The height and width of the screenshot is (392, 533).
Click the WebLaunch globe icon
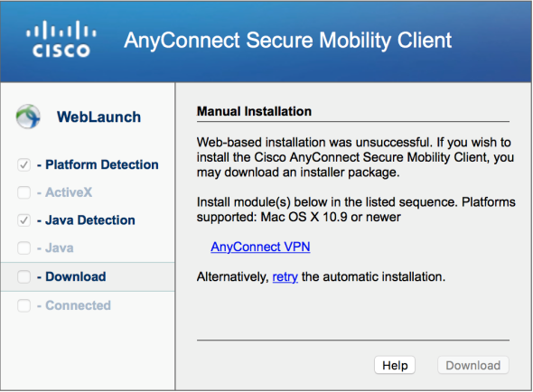28,117
